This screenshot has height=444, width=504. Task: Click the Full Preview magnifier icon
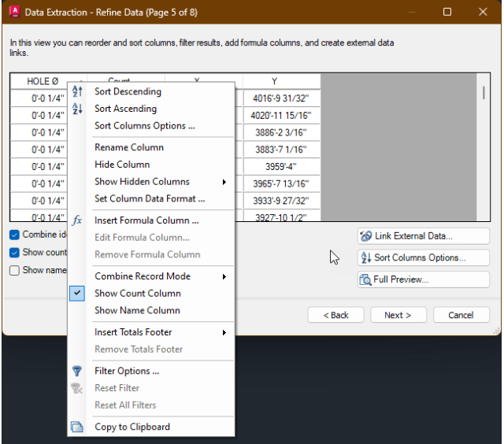click(x=365, y=279)
